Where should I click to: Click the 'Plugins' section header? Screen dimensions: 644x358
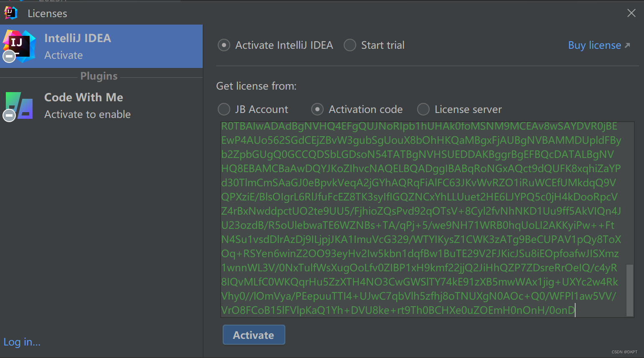[x=99, y=76]
